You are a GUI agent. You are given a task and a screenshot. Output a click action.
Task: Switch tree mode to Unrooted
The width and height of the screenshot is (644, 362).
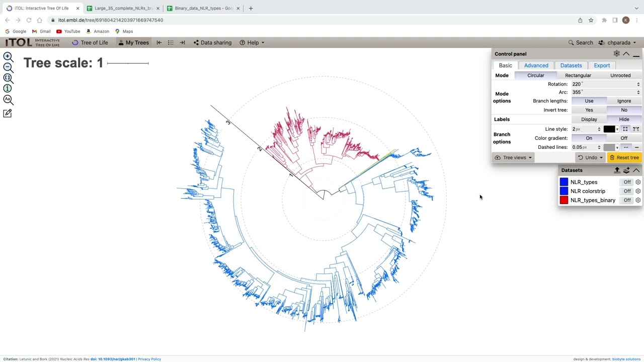pyautogui.click(x=620, y=75)
